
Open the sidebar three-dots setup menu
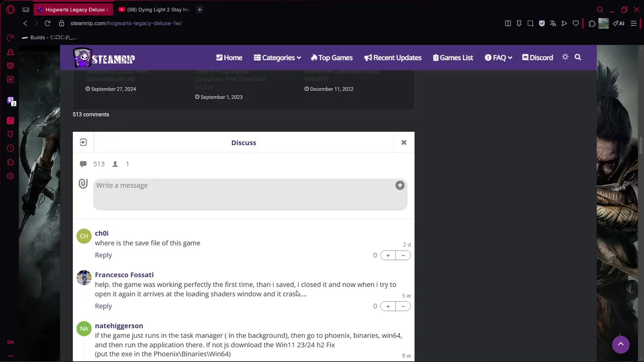(x=11, y=355)
